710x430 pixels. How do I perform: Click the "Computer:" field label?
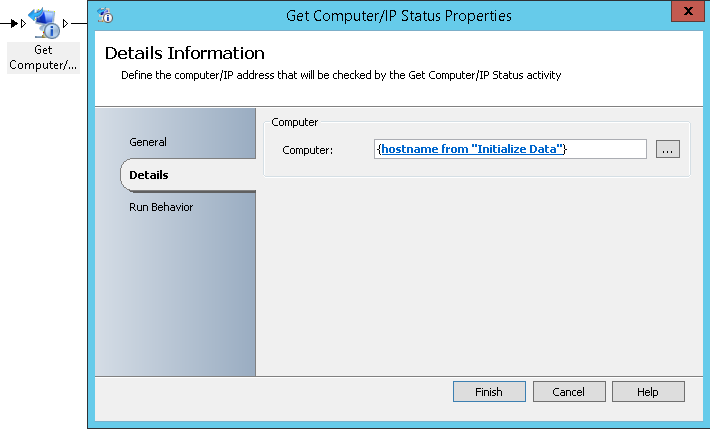click(307, 150)
